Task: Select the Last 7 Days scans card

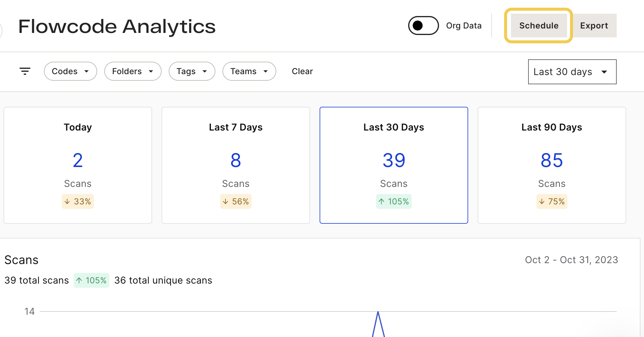Action: pyautogui.click(x=236, y=165)
